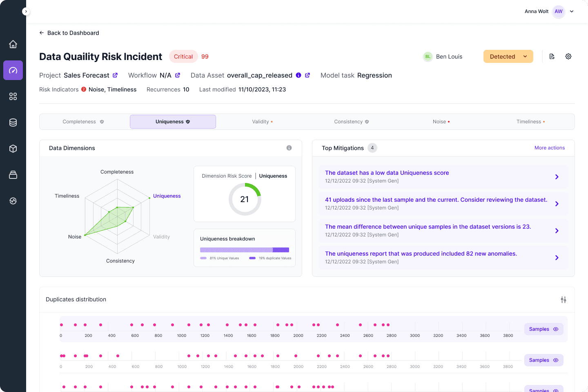588x392 pixels.
Task: Show Data Dimensions info icon
Action: tap(289, 148)
